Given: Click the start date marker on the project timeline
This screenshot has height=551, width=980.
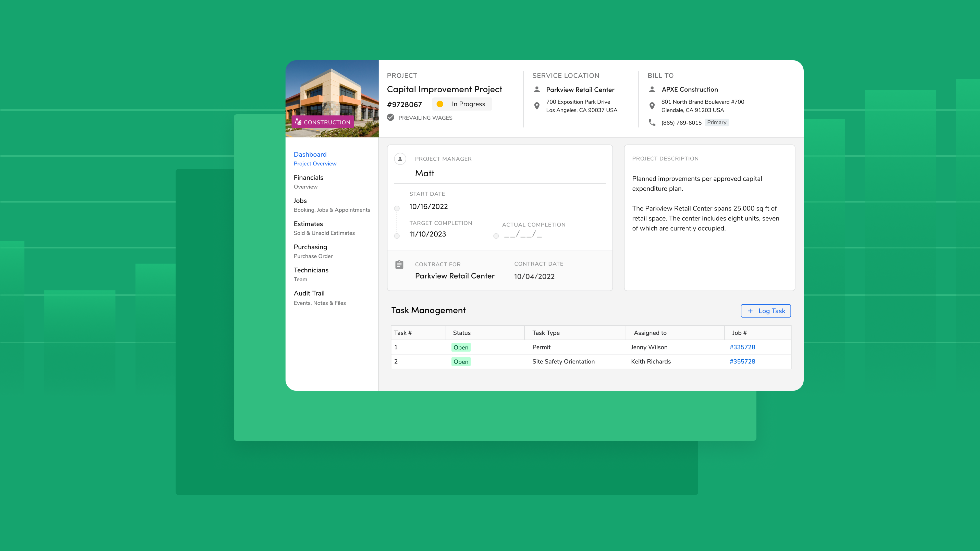Looking at the screenshot, I should (397, 208).
